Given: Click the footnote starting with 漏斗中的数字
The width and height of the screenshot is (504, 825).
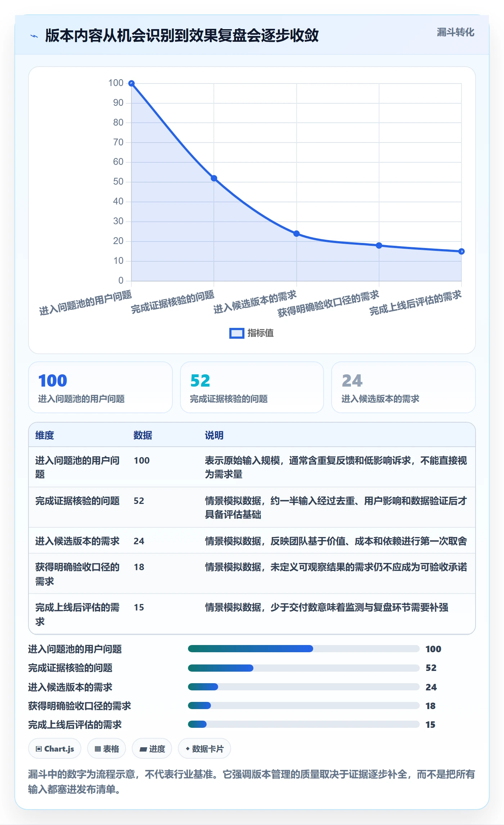Looking at the screenshot, I should point(252,782).
